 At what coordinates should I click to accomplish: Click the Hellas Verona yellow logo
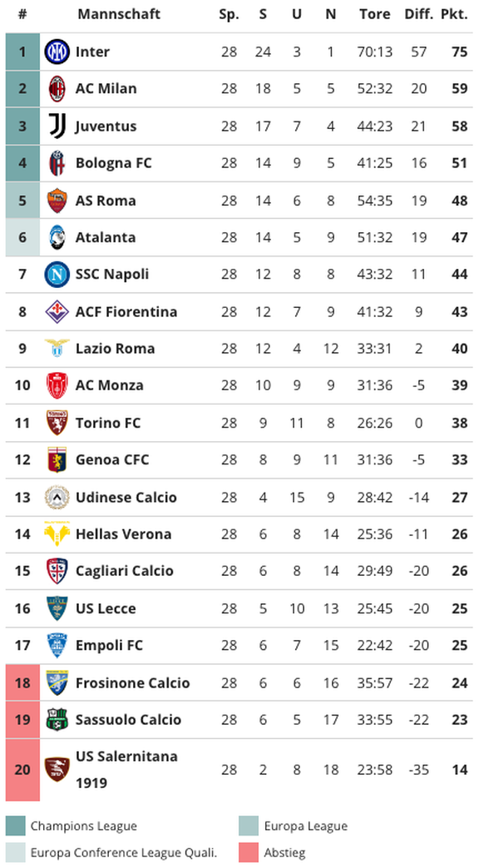point(57,534)
